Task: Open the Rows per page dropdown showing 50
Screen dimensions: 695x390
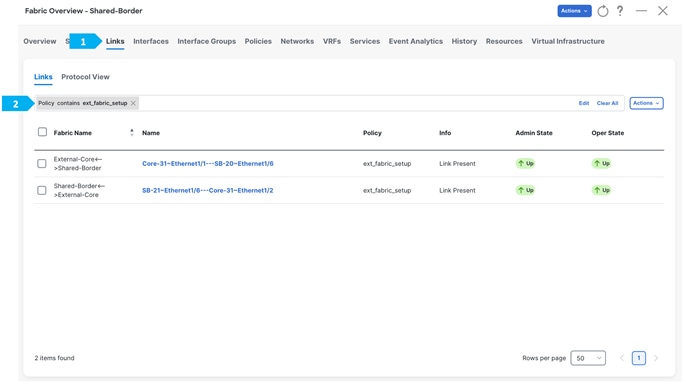Action: click(588, 358)
